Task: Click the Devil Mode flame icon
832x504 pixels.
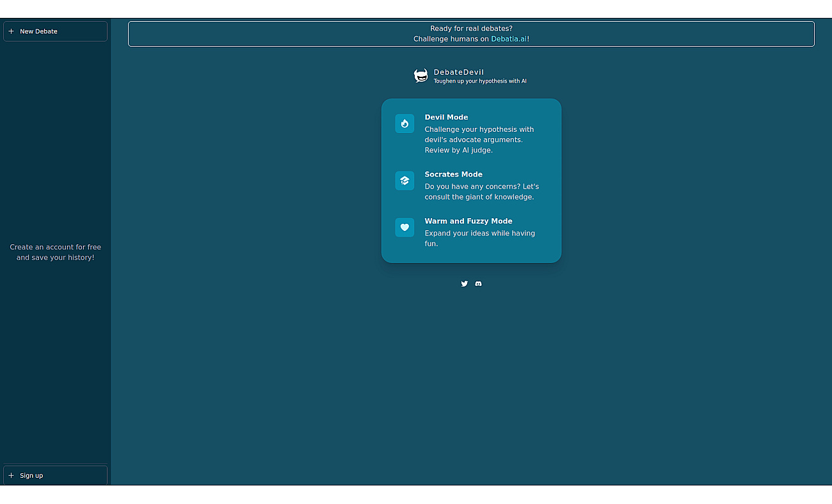Action: [x=404, y=123]
